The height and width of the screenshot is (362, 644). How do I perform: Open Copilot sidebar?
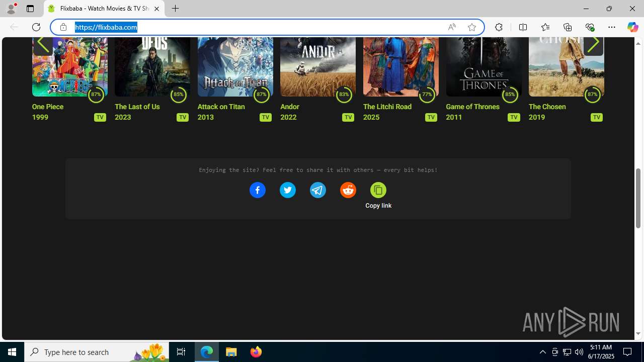[x=632, y=27]
